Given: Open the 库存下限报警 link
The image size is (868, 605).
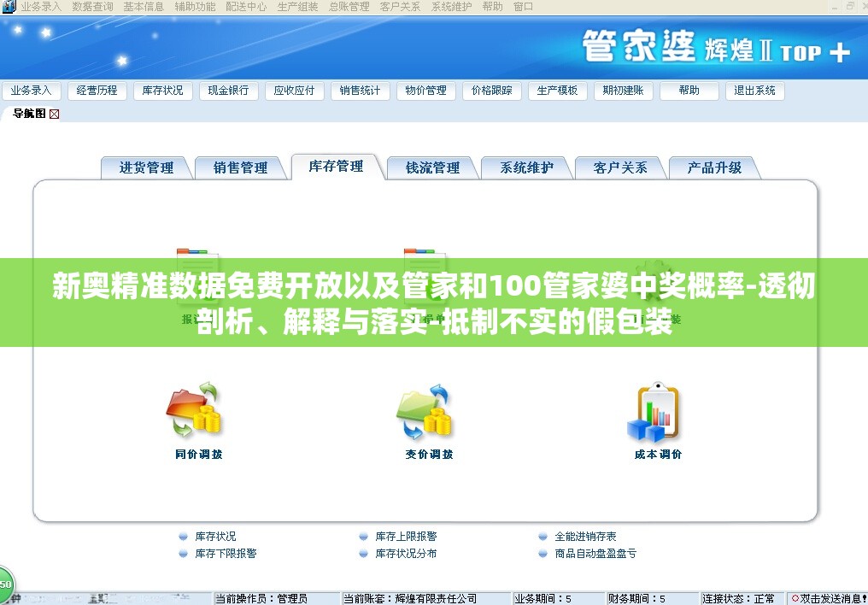Looking at the screenshot, I should (226, 554).
